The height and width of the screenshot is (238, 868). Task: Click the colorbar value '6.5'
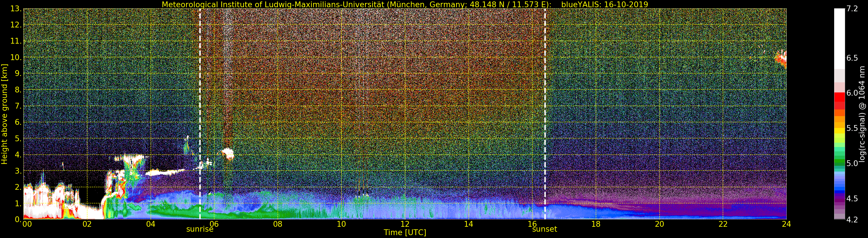pyautogui.click(x=852, y=58)
